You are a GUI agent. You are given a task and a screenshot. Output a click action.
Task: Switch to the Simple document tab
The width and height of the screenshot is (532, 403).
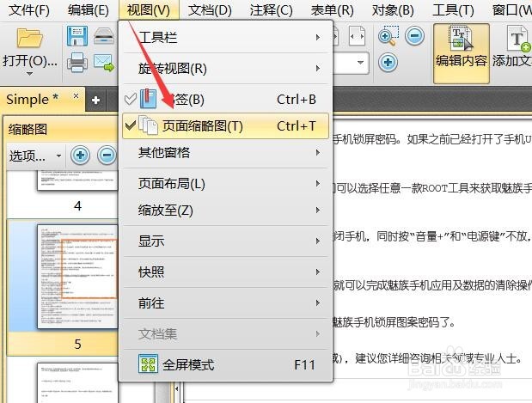33,99
